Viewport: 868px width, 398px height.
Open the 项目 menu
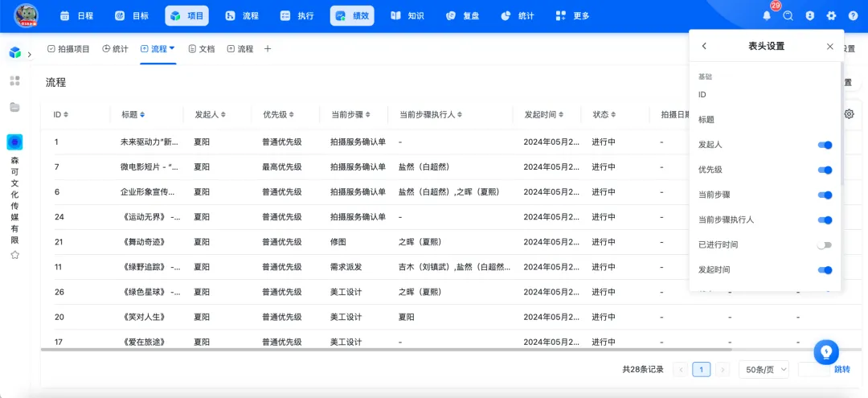(187, 15)
